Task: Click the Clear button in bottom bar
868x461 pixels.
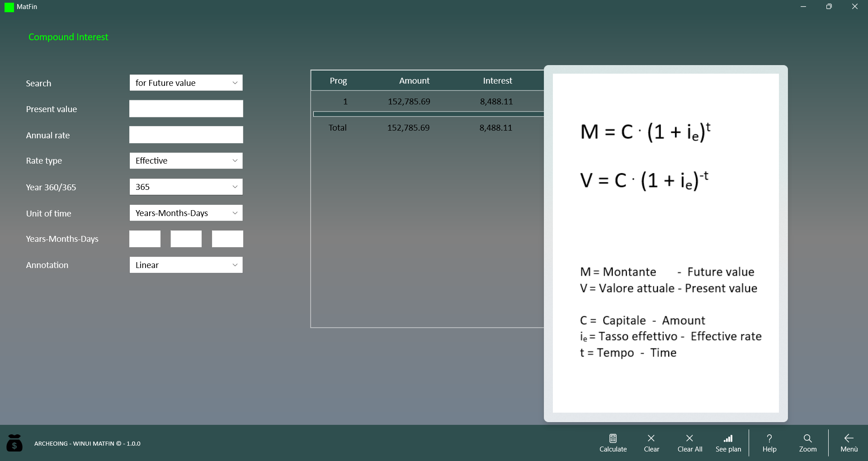Action: point(651,443)
